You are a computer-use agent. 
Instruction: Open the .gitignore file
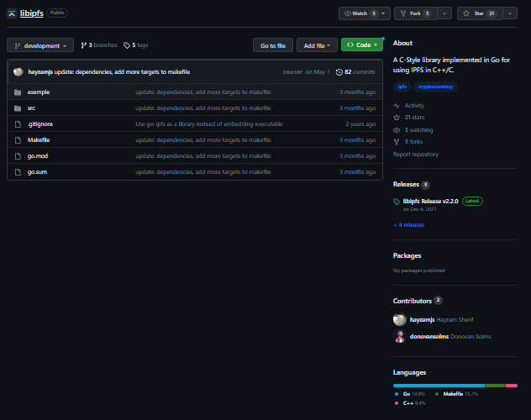click(40, 123)
